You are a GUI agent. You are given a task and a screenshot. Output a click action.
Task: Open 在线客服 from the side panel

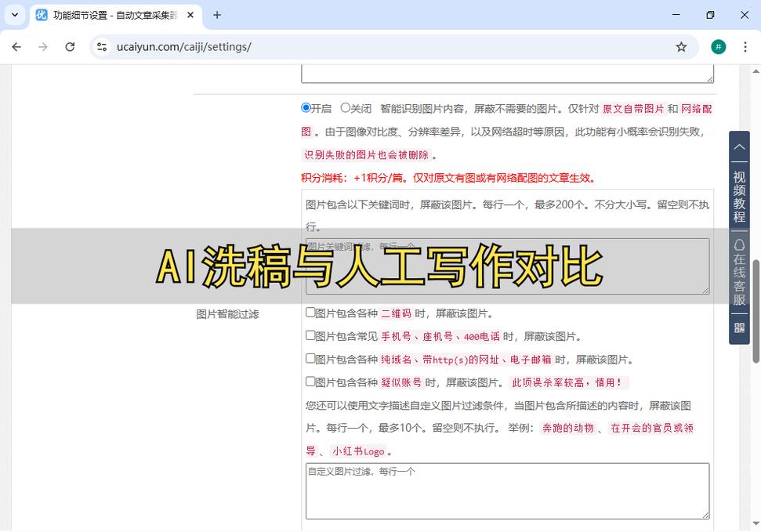pyautogui.click(x=739, y=273)
